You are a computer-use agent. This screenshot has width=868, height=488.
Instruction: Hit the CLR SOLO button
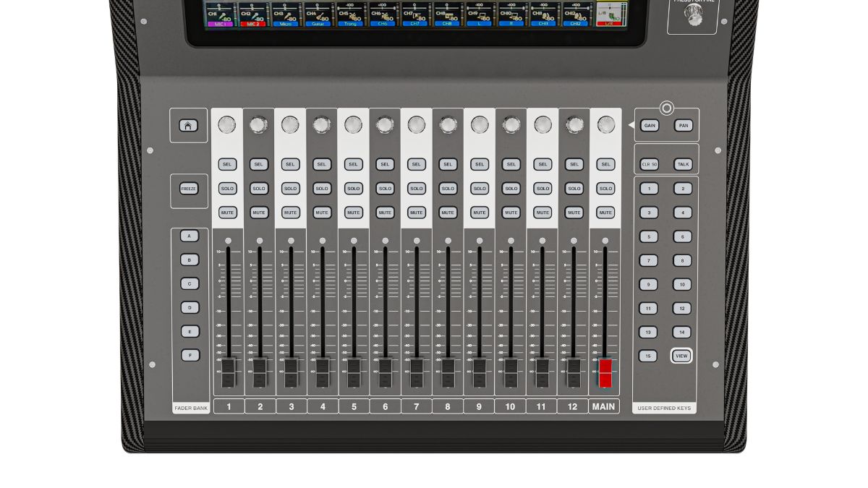click(650, 165)
